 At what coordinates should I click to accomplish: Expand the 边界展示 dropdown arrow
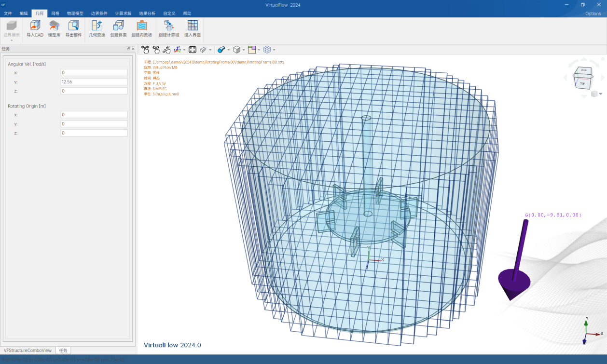pos(12,40)
